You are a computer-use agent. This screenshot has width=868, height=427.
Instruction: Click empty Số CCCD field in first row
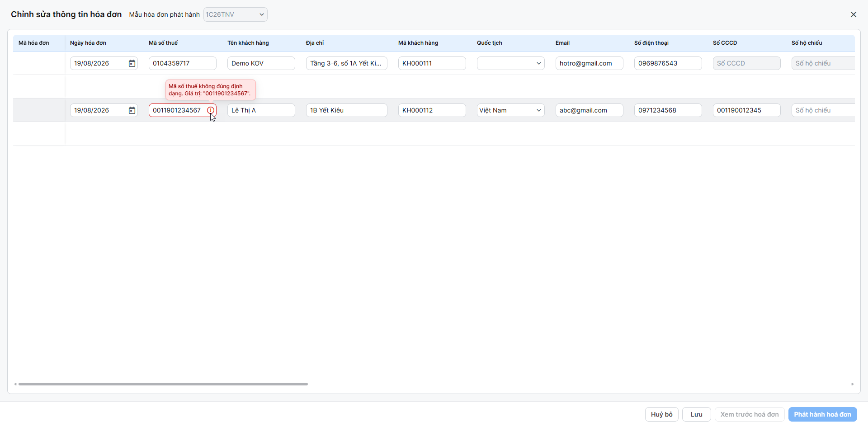(x=746, y=63)
